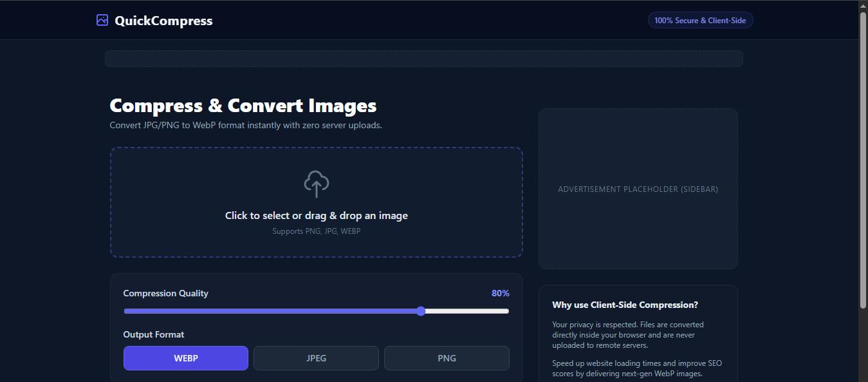This screenshot has width=868, height=382.
Task: Click the 'Why use Client-Side Compression?' heading
Action: click(x=625, y=305)
